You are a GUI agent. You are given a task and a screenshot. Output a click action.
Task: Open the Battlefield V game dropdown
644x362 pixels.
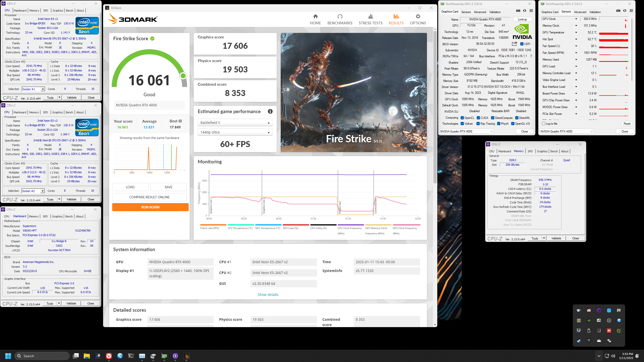235,123
